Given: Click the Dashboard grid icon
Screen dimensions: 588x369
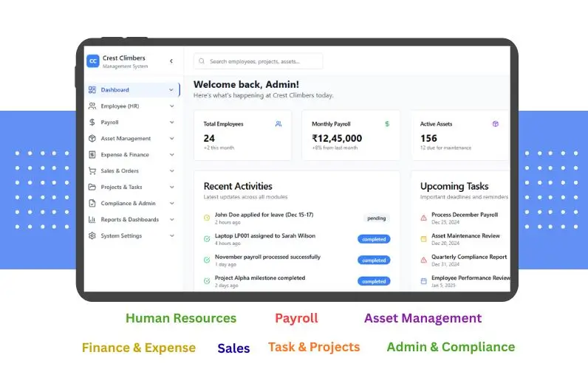Looking at the screenshot, I should [92, 90].
